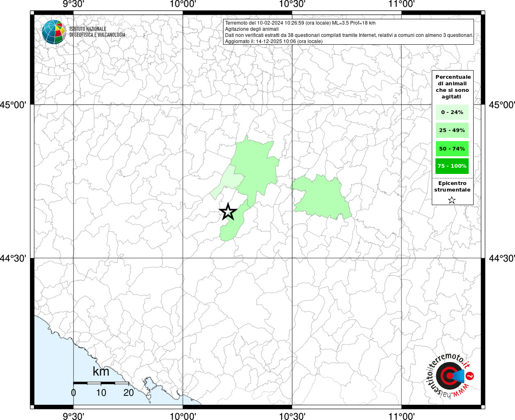Click the scale bar's '10' label

[101, 393]
